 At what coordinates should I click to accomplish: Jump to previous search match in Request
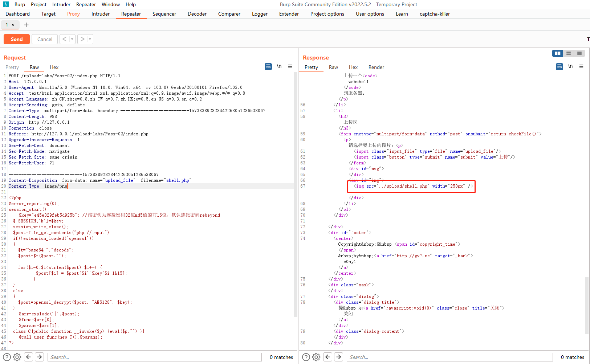tap(29, 357)
